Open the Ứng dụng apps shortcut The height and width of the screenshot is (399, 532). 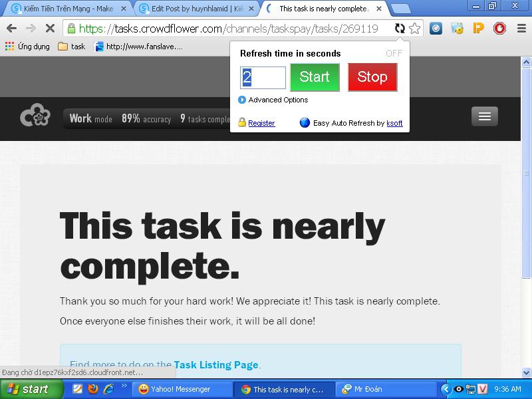coord(27,47)
